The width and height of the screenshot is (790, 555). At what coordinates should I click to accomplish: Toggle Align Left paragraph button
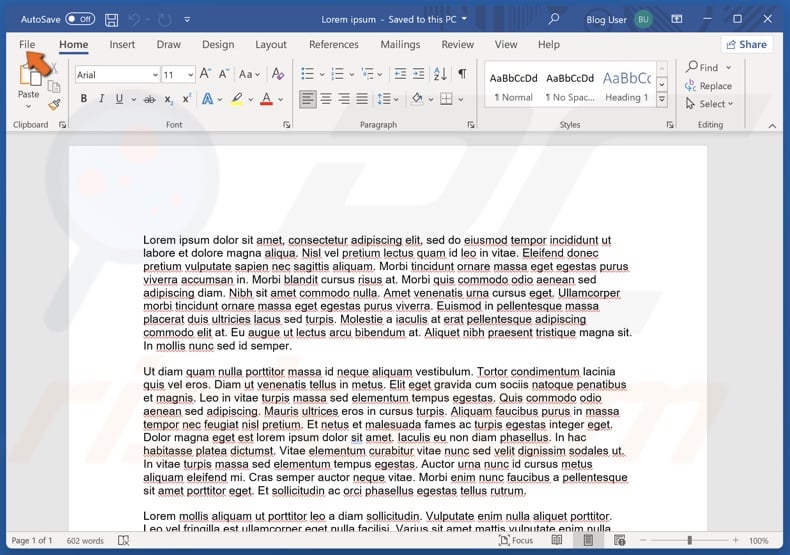(308, 99)
